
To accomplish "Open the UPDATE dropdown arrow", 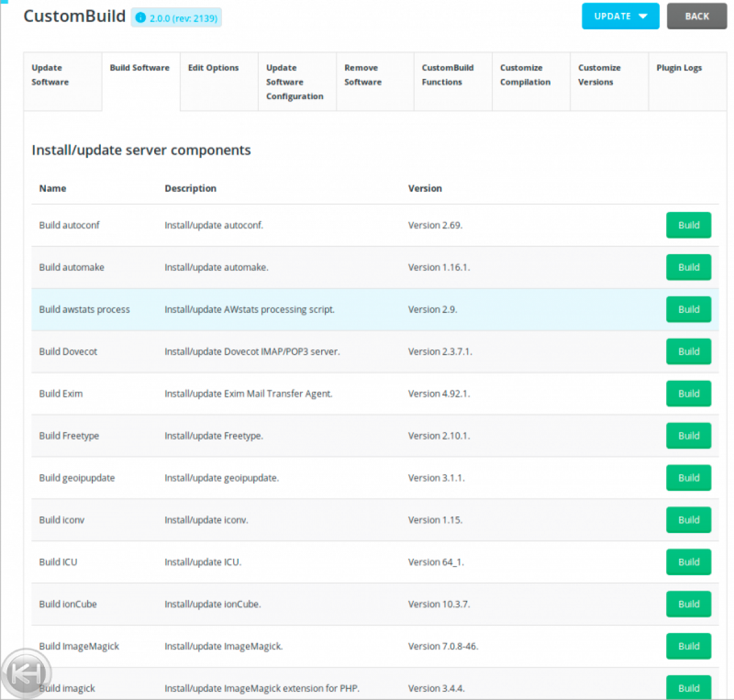I will pyautogui.click(x=643, y=17).
